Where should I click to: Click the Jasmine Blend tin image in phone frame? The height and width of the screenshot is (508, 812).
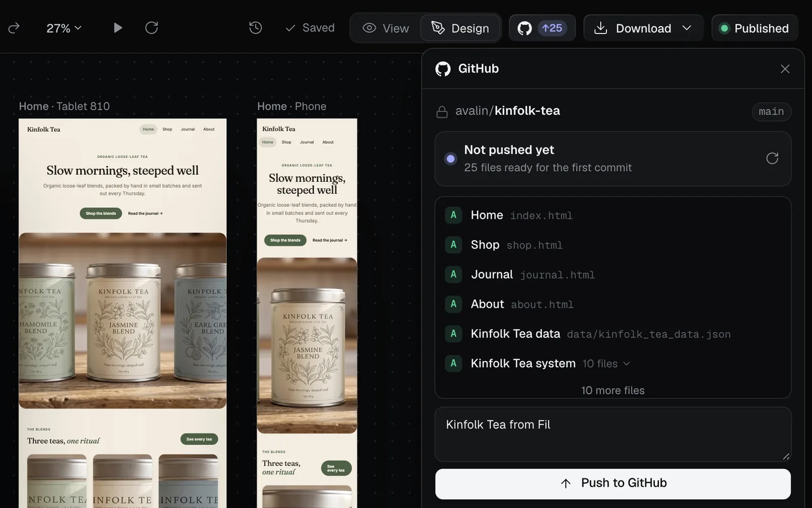click(307, 345)
